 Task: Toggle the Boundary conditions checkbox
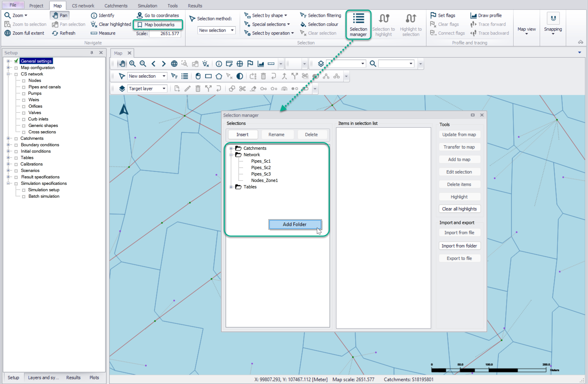(16, 145)
